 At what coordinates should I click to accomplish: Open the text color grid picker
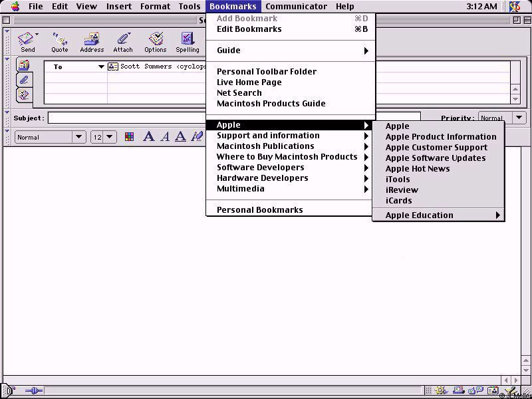(129, 137)
